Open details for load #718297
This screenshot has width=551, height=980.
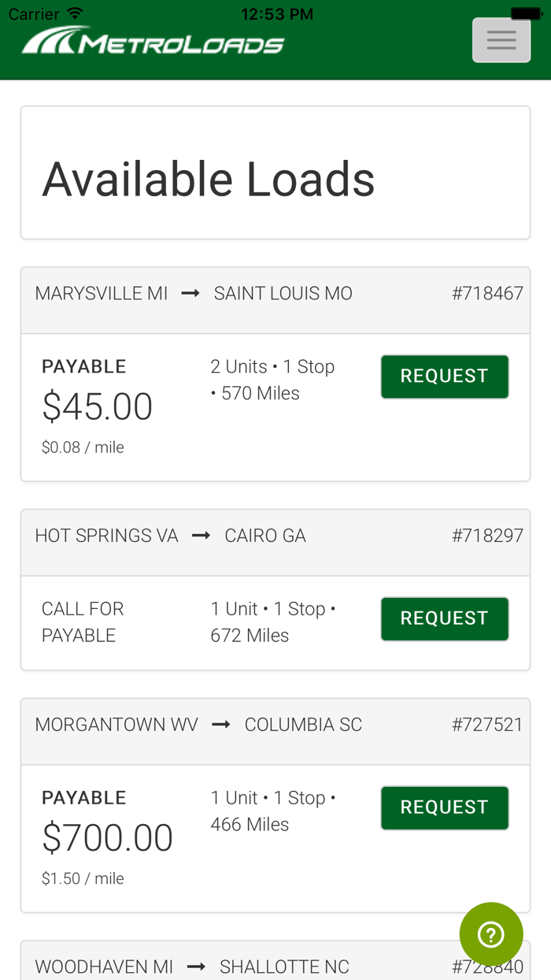pyautogui.click(x=487, y=535)
